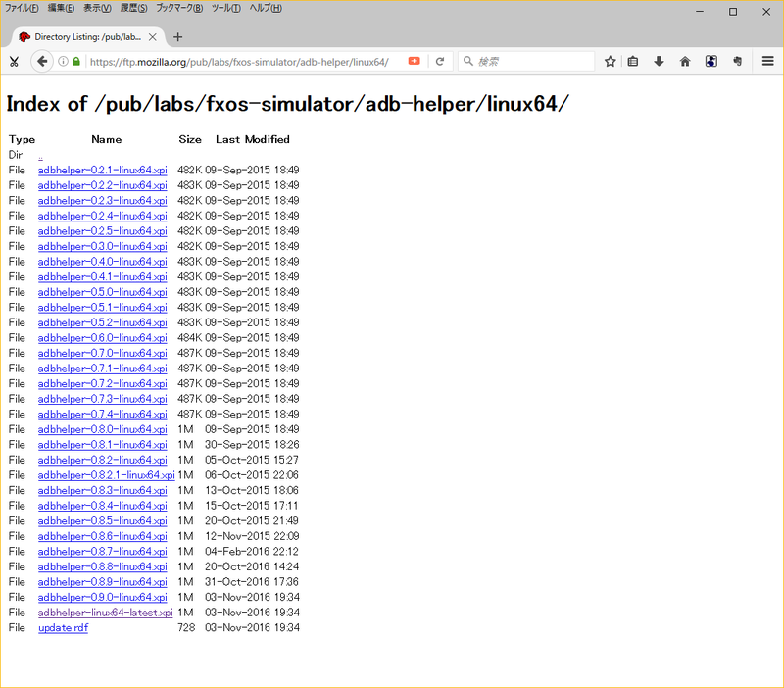Open adbhelper-0.8.2-linux64.xpi
The image size is (784, 688).
[103, 460]
